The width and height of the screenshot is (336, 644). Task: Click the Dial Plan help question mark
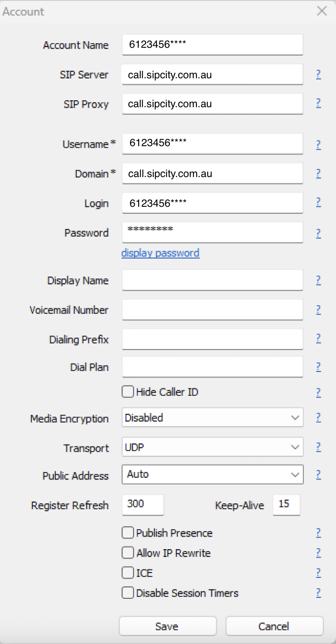[x=318, y=367]
